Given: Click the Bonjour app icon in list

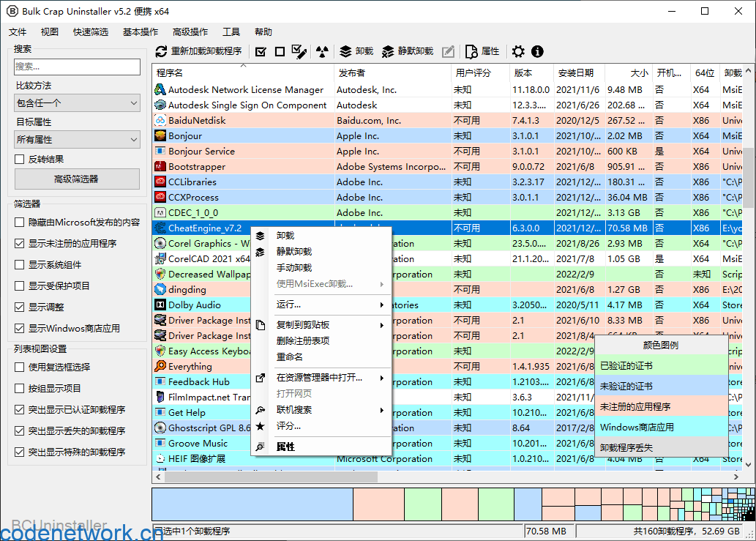Looking at the screenshot, I should 160,136.
